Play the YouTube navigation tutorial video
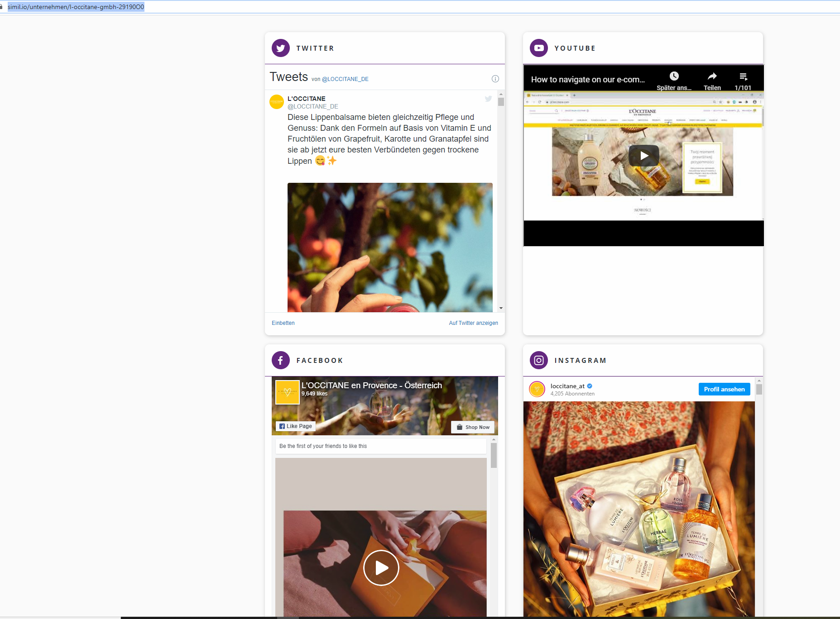 (x=643, y=156)
